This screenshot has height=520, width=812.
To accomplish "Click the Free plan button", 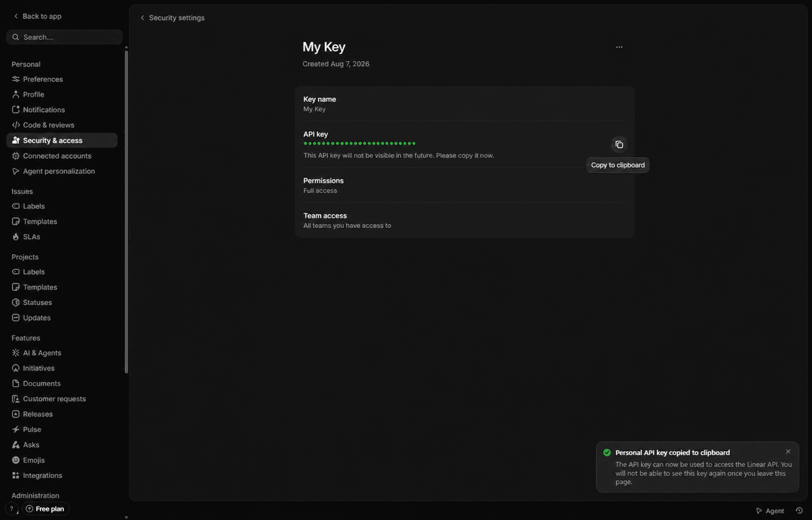I will pyautogui.click(x=45, y=509).
